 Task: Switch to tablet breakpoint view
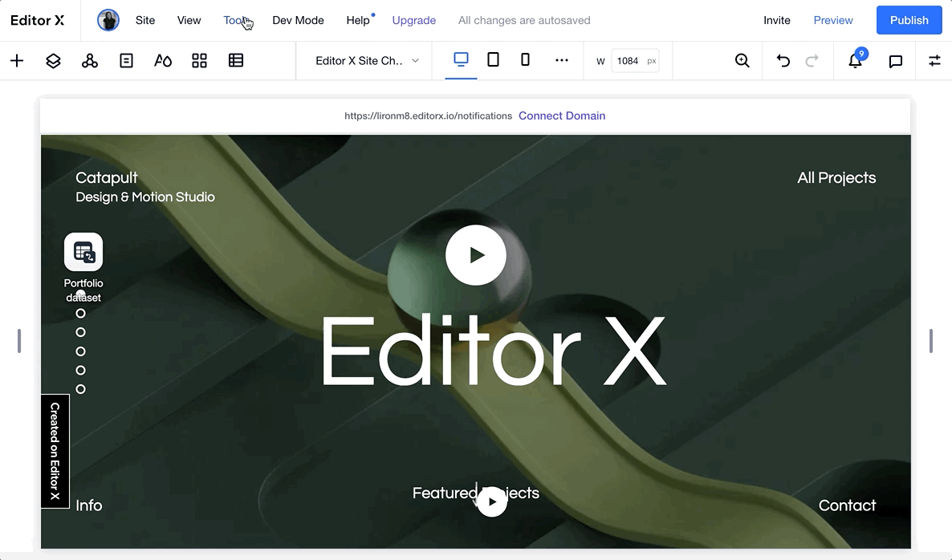(x=493, y=59)
